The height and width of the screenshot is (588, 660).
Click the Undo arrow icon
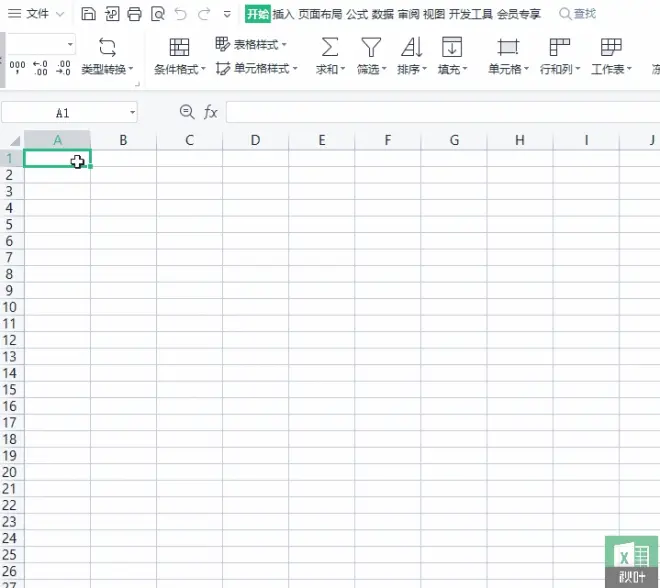[x=181, y=14]
